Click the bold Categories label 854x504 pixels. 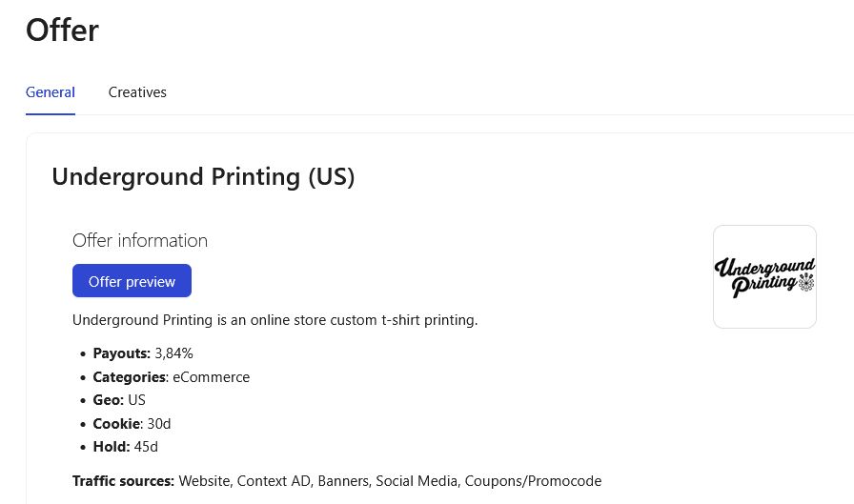130,377
